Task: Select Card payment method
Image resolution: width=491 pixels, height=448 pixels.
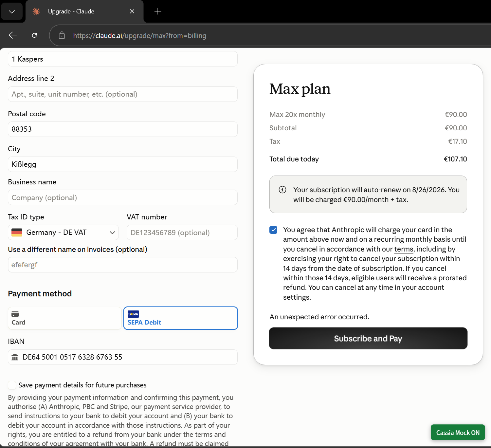Action: [x=65, y=318]
